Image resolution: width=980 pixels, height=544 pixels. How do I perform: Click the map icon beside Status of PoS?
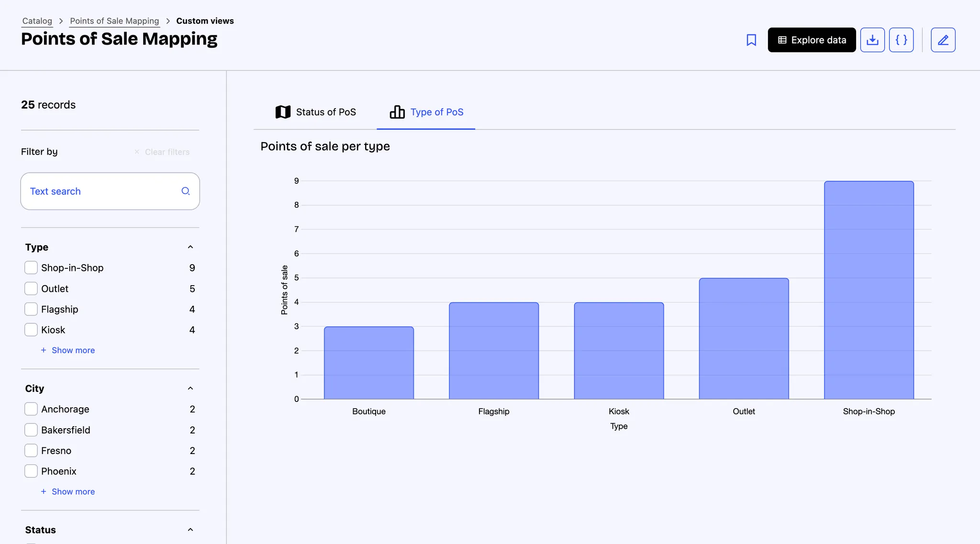click(283, 112)
